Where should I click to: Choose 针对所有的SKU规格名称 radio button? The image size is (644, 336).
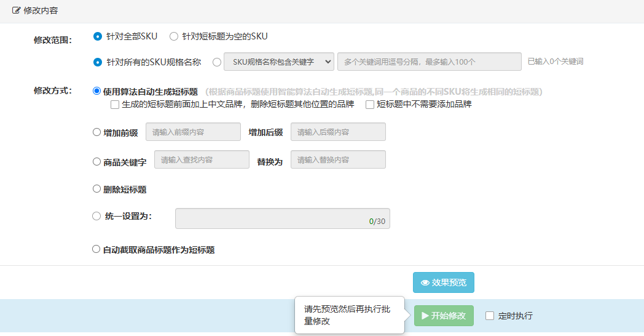[97, 62]
